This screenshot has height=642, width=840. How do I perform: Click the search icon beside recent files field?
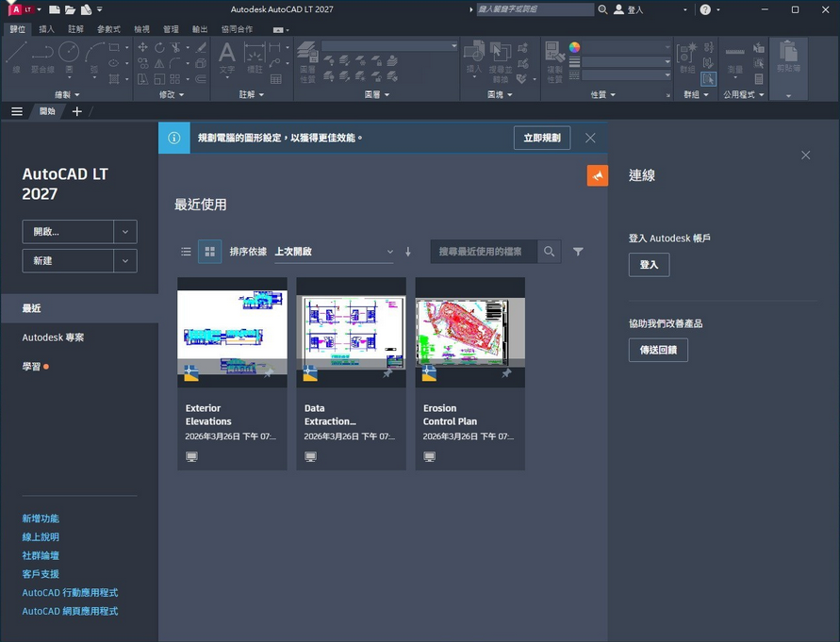[x=549, y=252]
